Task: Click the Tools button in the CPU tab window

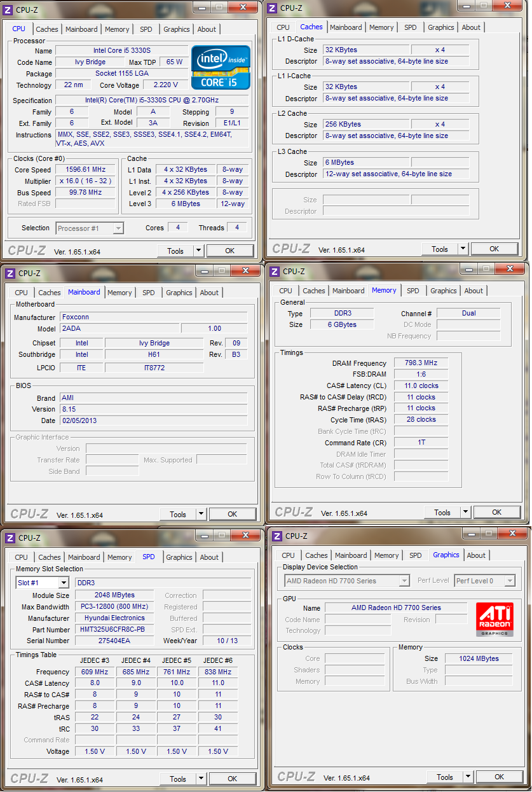Action: (175, 251)
